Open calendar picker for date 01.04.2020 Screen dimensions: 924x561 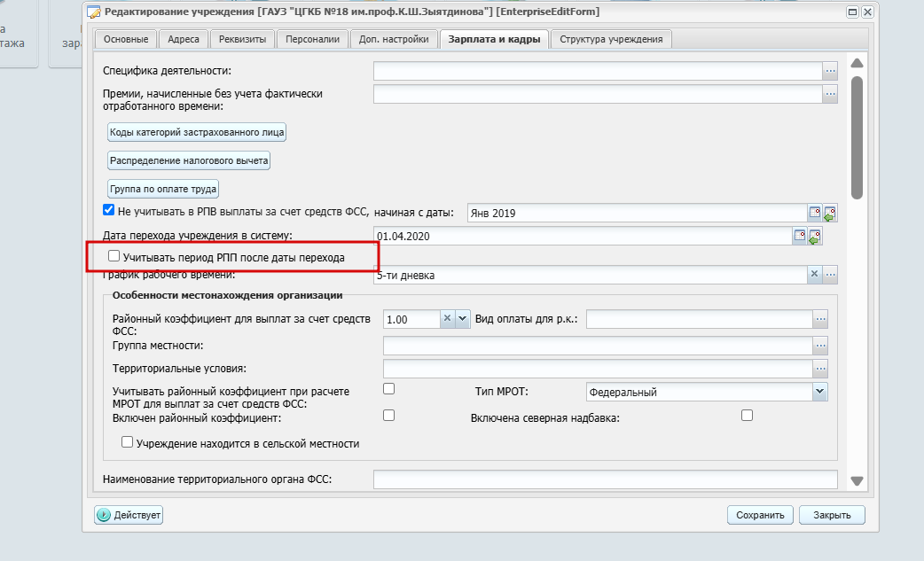(800, 236)
